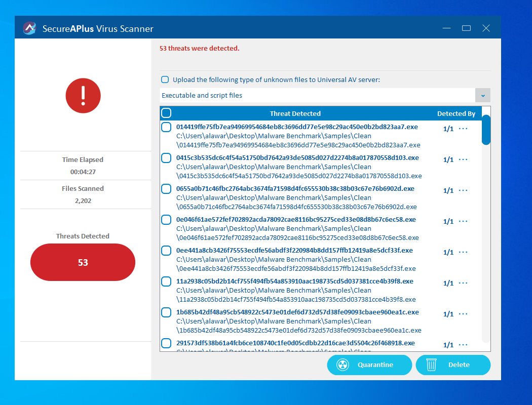This screenshot has height=405, width=532.
Task: Select filename 0ee441a8cb3426f75553ecdfe56abdf3...exe
Action: point(294,250)
